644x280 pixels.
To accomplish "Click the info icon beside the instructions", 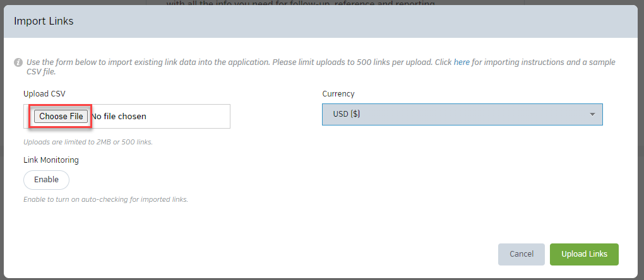I will (x=18, y=63).
